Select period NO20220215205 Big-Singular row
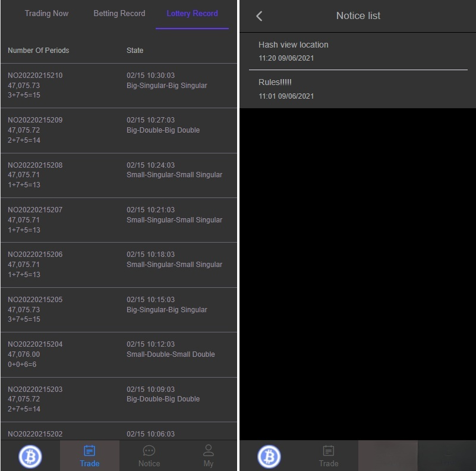476x471 pixels. tap(118, 310)
